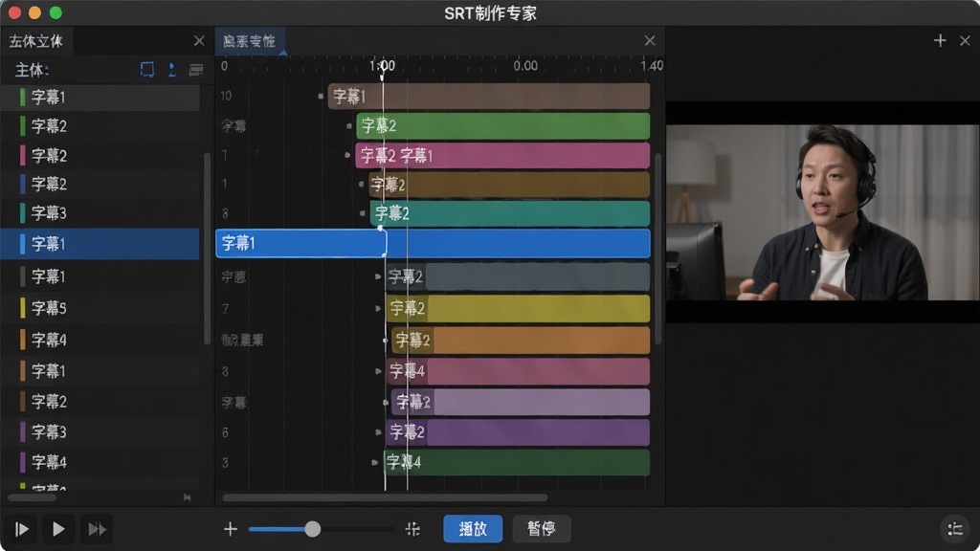The width and height of the screenshot is (980, 551).
Task: Adjust the timeline zoom slider handle
Action: pos(313,529)
